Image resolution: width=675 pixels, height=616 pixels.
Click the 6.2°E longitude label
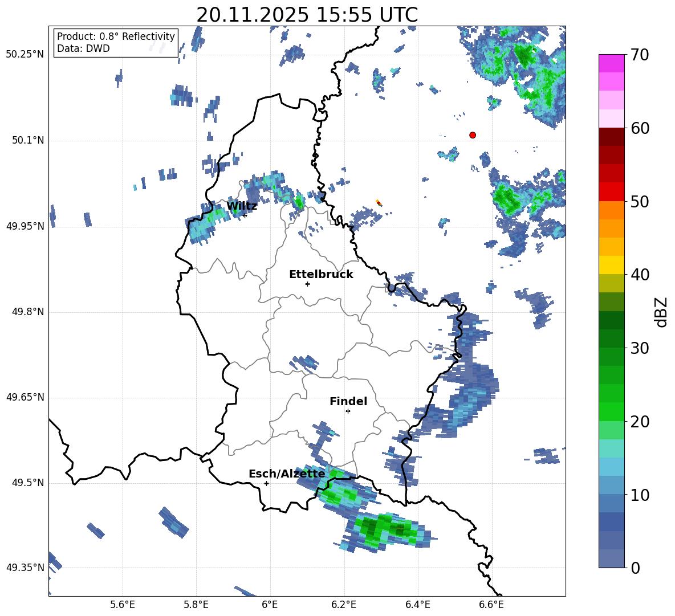click(x=344, y=605)
